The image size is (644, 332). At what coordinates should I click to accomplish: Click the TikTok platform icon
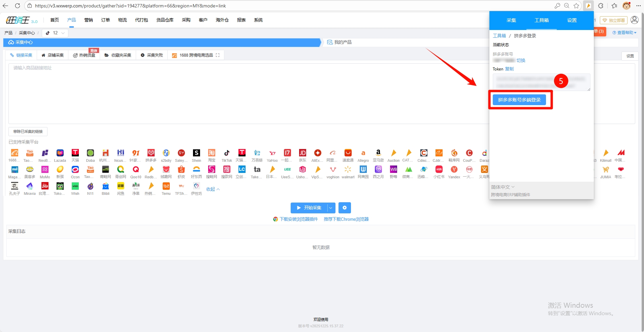[x=227, y=153]
